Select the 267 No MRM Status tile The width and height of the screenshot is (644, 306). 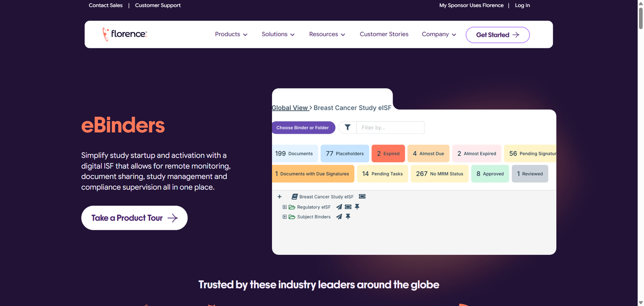coord(440,174)
